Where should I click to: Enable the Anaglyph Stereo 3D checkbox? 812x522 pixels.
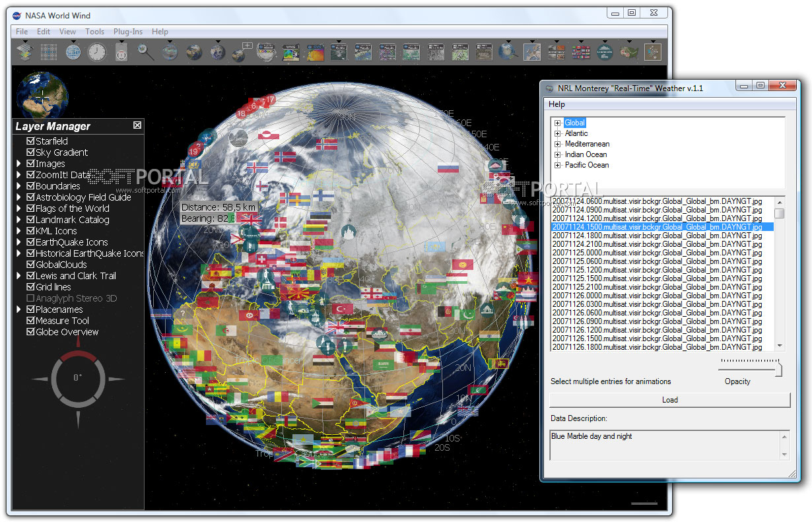click(x=30, y=298)
